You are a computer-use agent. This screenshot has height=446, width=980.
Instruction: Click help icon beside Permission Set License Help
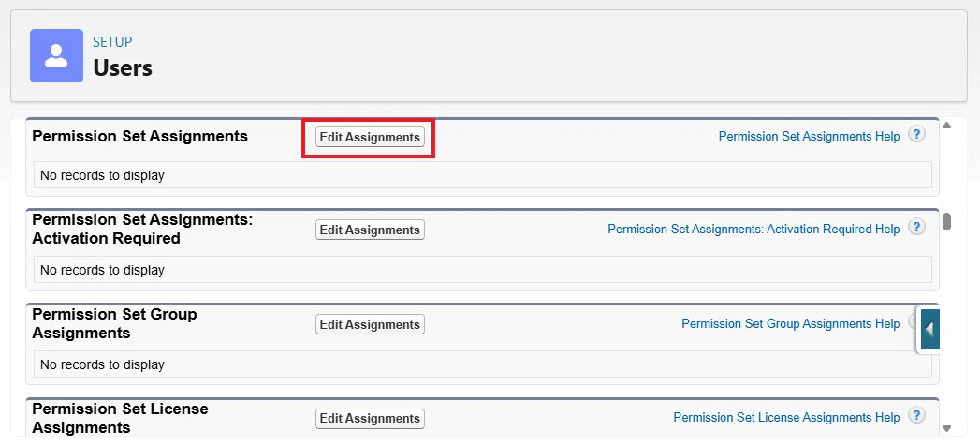click(916, 415)
